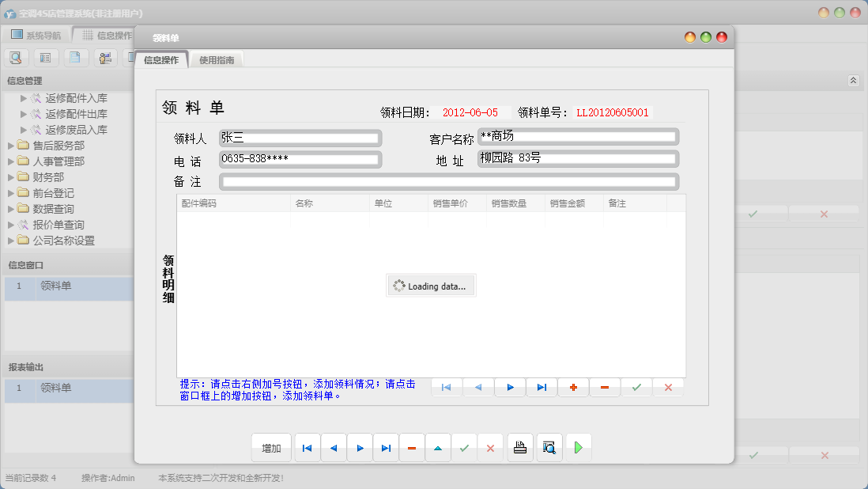Click the green play arrow button
This screenshot has width=868, height=489.
(x=578, y=448)
